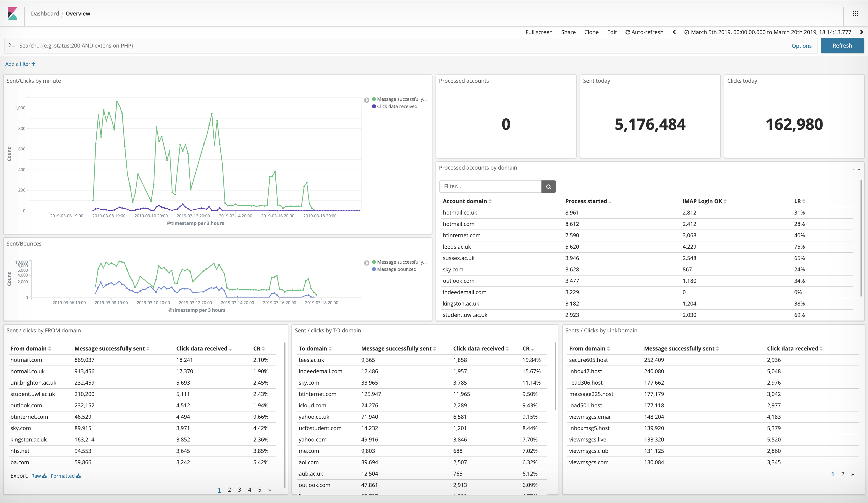This screenshot has width=868, height=503.
Task: Click Full screen menu item
Action: [539, 32]
